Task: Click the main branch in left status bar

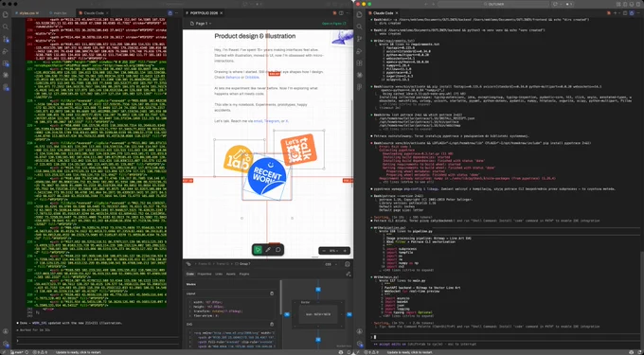Action: click(x=18, y=352)
